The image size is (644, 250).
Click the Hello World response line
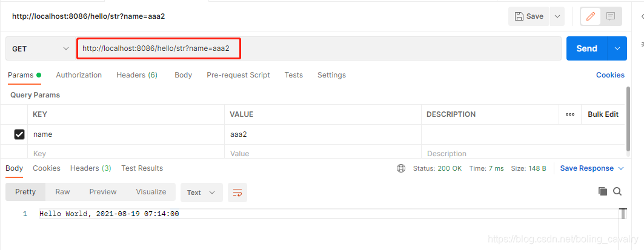point(109,214)
